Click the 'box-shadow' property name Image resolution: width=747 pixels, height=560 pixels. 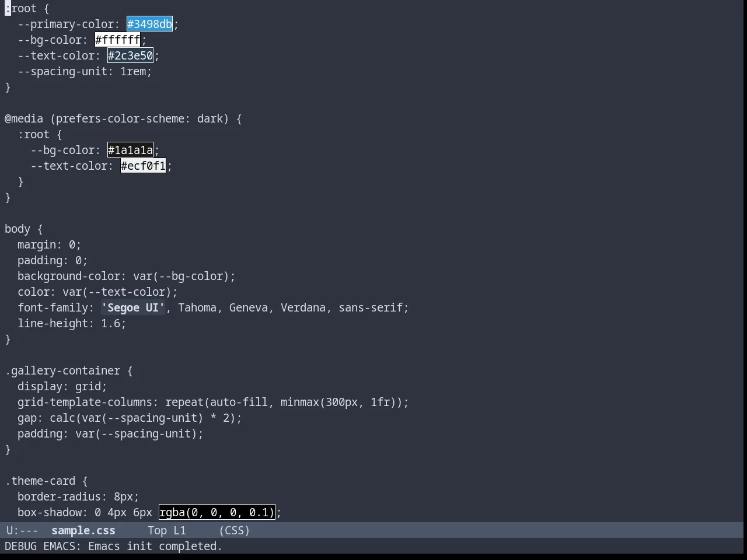(49, 512)
